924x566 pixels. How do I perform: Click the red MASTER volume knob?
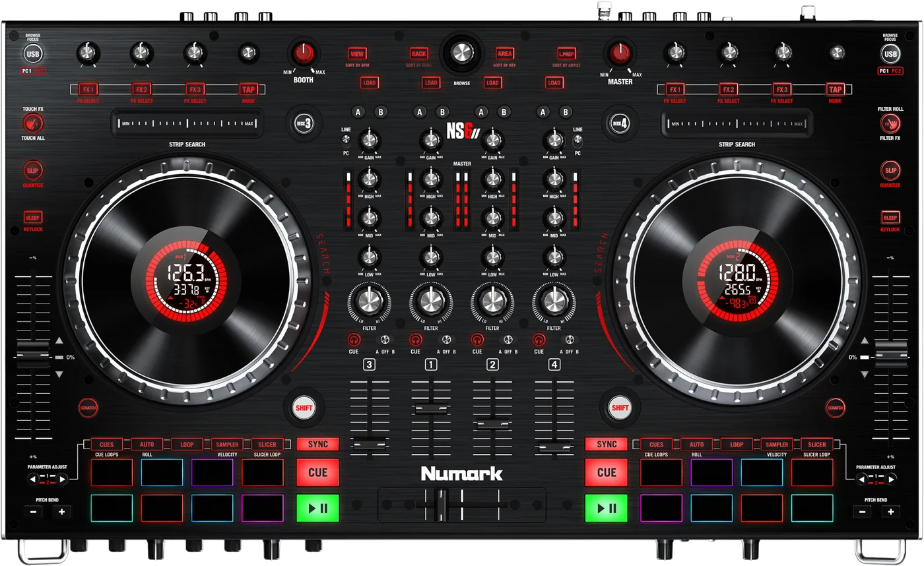click(x=620, y=54)
